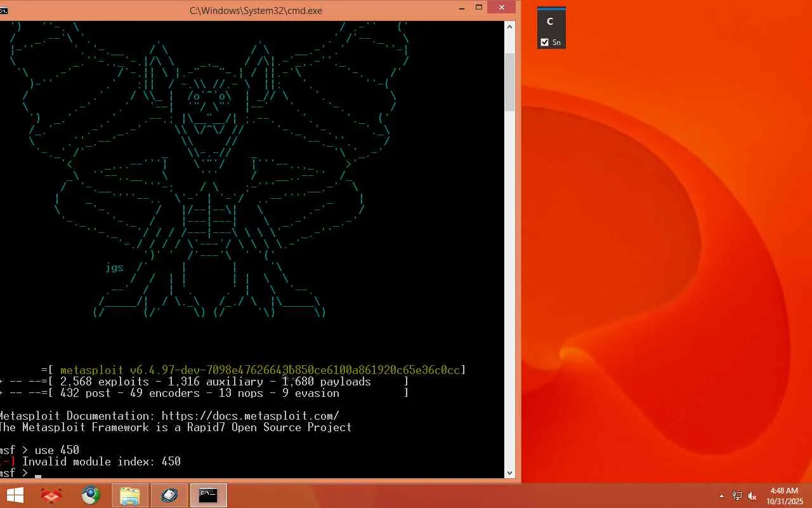Image resolution: width=812 pixels, height=508 pixels.
Task: Open the Windows Start button
Action: [x=15, y=495]
